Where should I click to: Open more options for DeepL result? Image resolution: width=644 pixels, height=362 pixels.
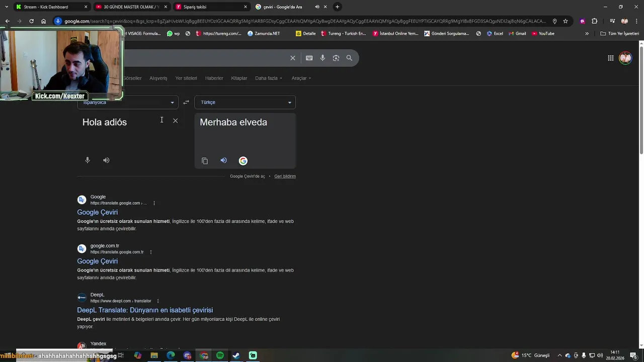(x=158, y=301)
